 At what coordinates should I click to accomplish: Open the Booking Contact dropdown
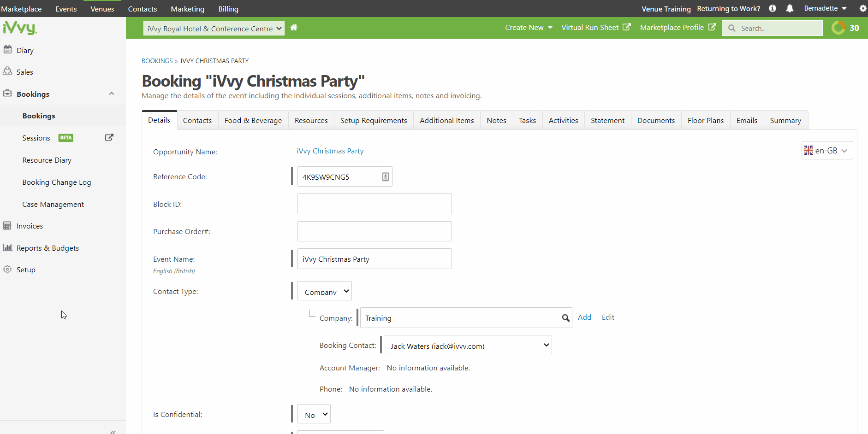pos(468,345)
